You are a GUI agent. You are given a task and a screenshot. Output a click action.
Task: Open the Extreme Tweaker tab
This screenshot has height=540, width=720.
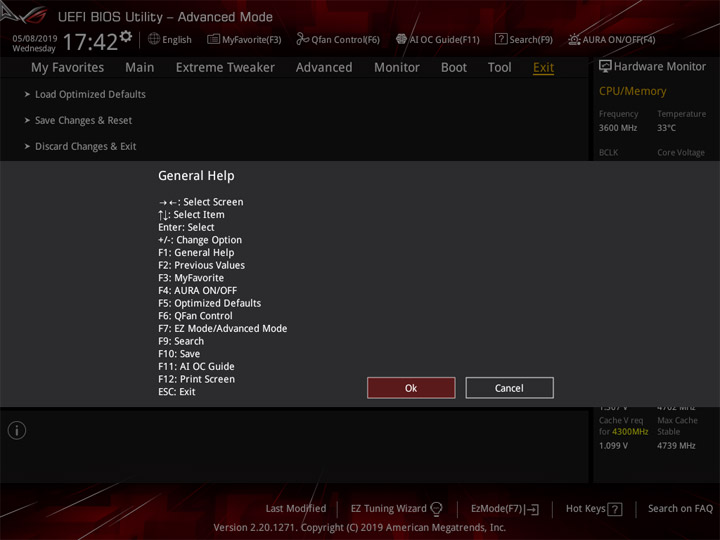225,68
